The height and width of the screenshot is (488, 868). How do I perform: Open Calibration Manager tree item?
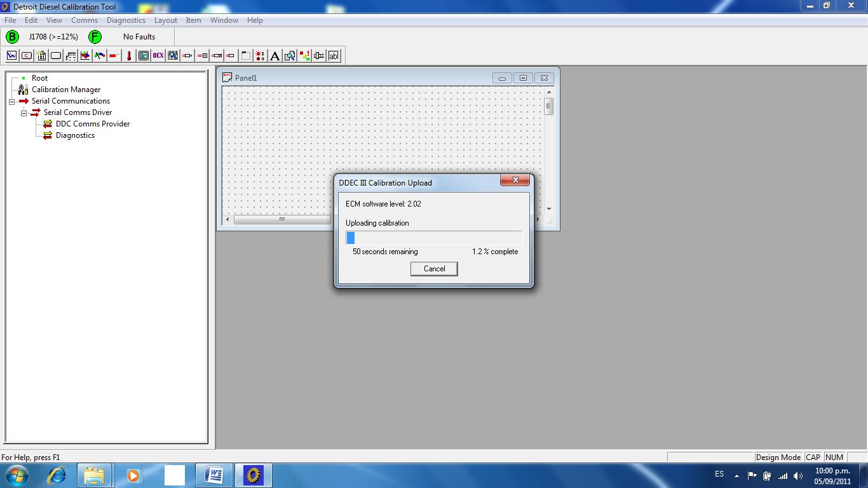pyautogui.click(x=66, y=90)
